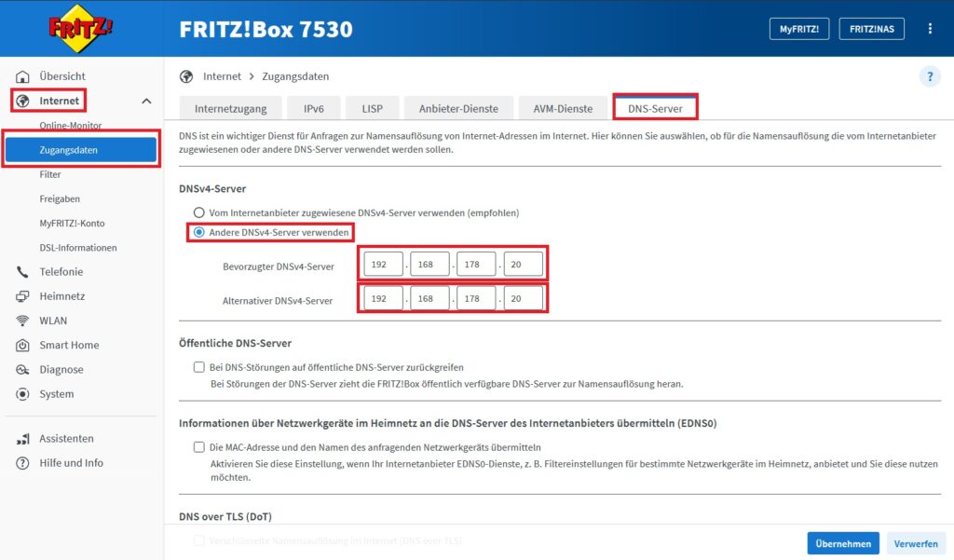Click the Bevorzugter DNSv4-Server label
The height and width of the screenshot is (560, 954).
pos(278,266)
